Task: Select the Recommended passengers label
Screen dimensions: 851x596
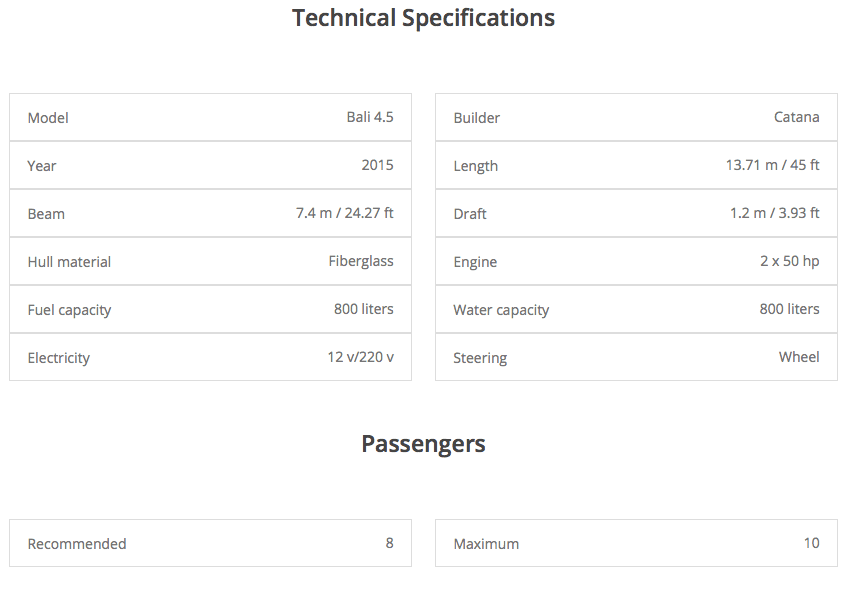Action: (77, 544)
